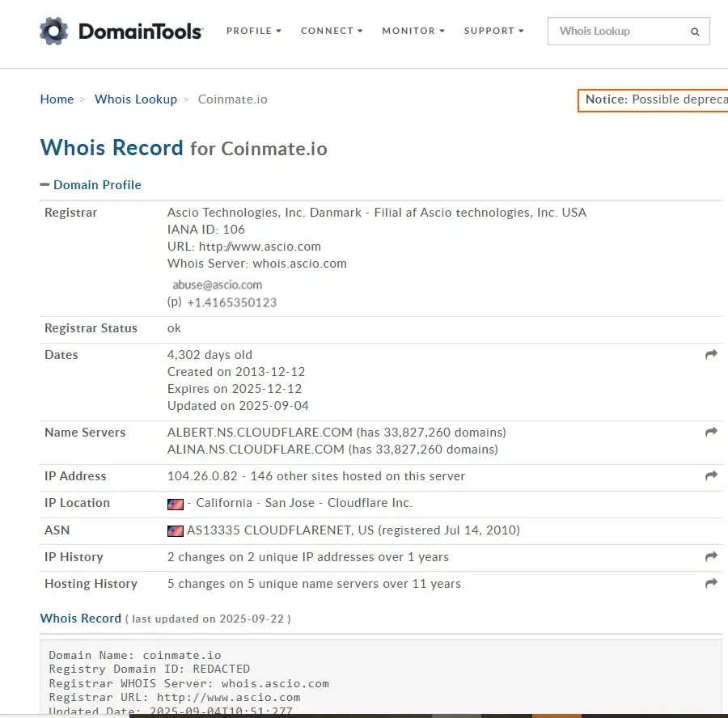The width and height of the screenshot is (728, 718).
Task: Click the Coinmate.io breadcrumb text
Action: coord(233,99)
